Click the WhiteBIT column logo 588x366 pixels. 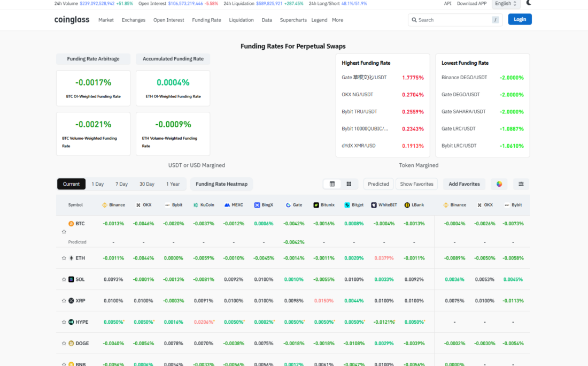click(x=374, y=205)
